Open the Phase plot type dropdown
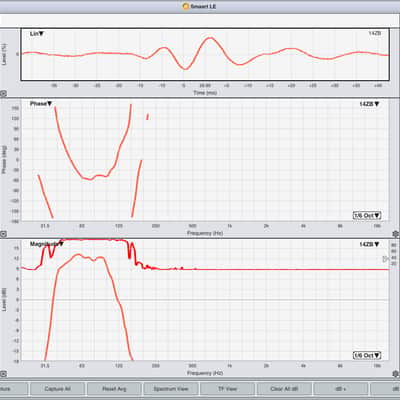The width and height of the screenshot is (400, 400). pyautogui.click(x=41, y=104)
